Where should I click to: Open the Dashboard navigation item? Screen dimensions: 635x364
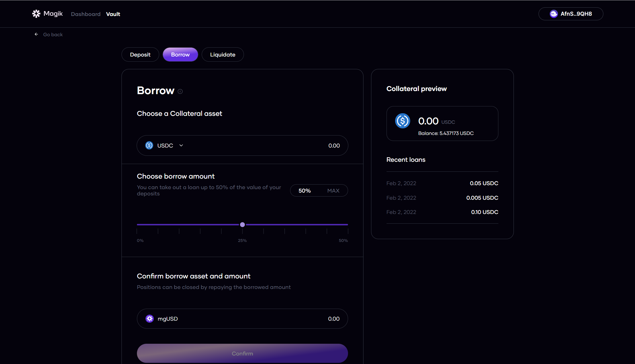pyautogui.click(x=86, y=14)
